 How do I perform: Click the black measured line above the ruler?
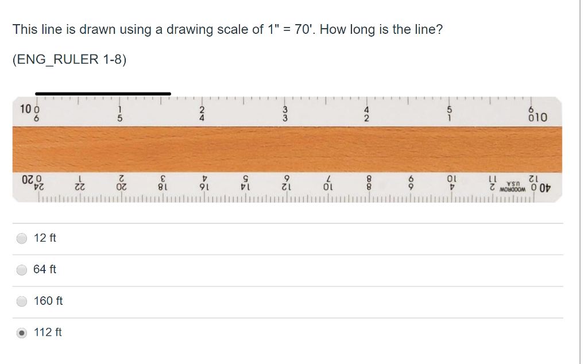tap(103, 92)
